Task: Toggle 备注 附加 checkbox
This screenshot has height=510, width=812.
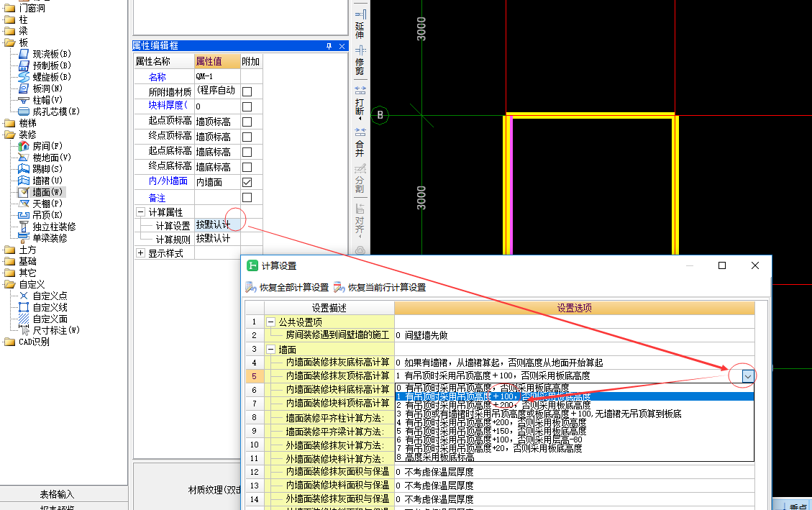Action: click(x=247, y=197)
